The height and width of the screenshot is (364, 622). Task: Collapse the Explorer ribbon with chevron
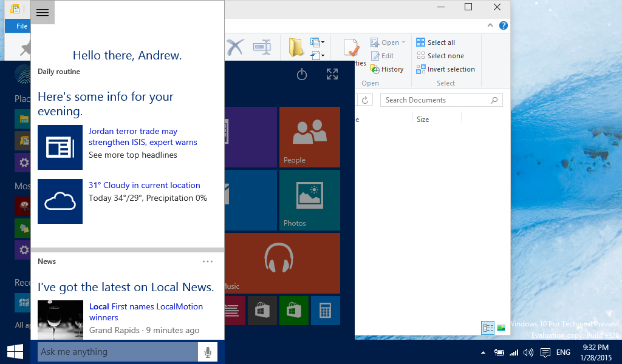490,25
